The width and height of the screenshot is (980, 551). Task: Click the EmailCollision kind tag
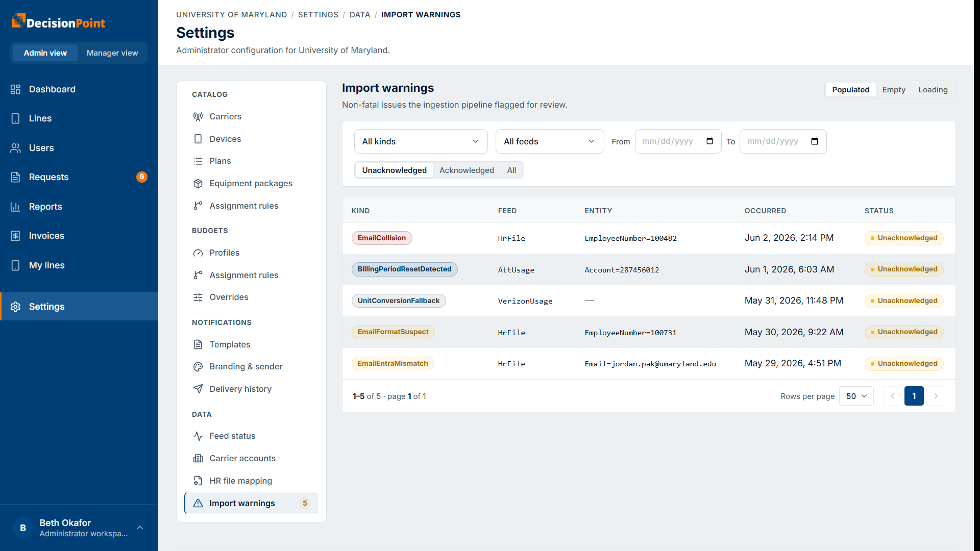click(382, 238)
